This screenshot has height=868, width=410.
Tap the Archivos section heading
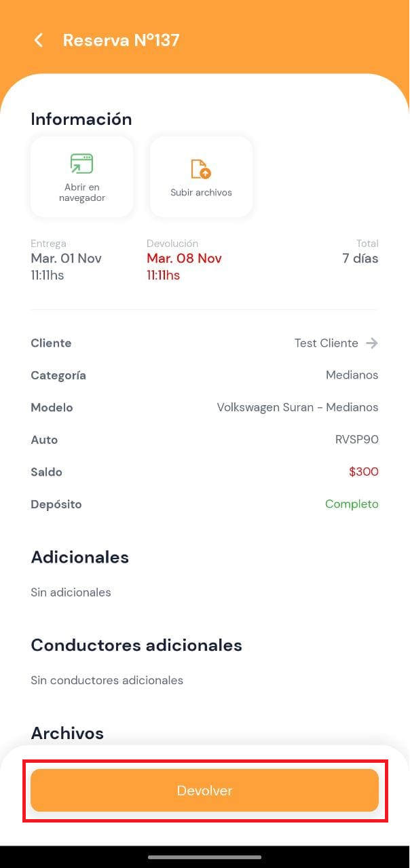pos(67,733)
